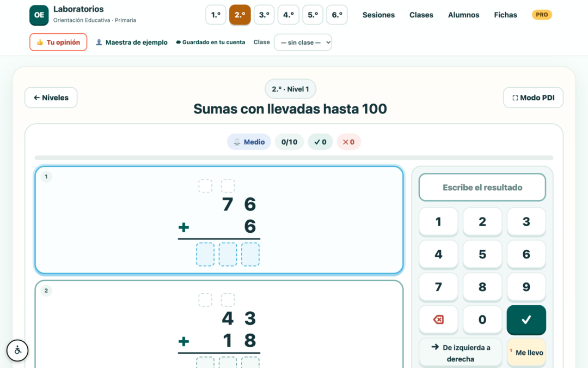This screenshot has height=368, width=588.
Task: Select right carry box in exercise 2
Action: [228, 300]
